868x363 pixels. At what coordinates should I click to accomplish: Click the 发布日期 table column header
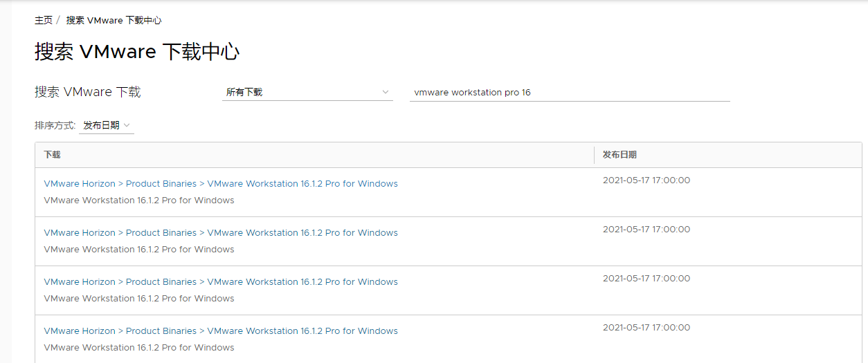point(620,155)
